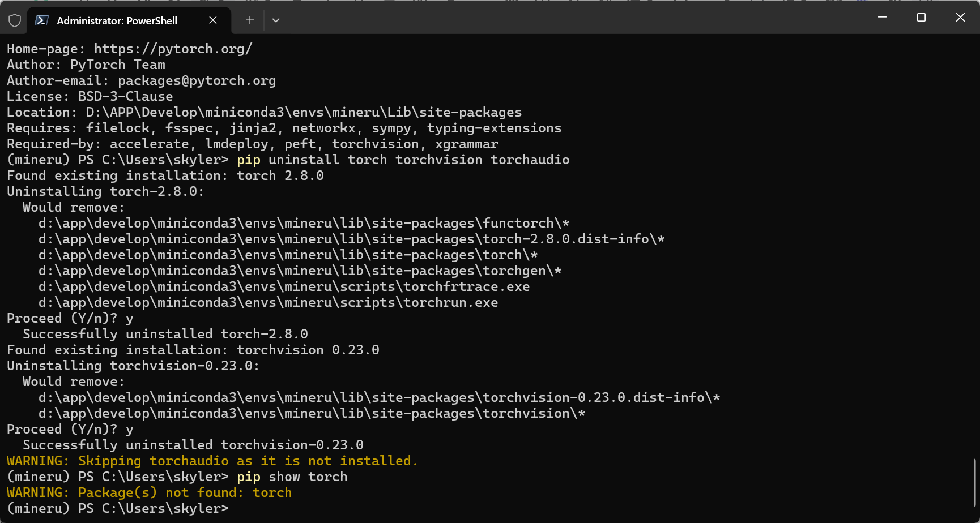This screenshot has width=980, height=523.
Task: Close the terminal window
Action: click(x=960, y=18)
